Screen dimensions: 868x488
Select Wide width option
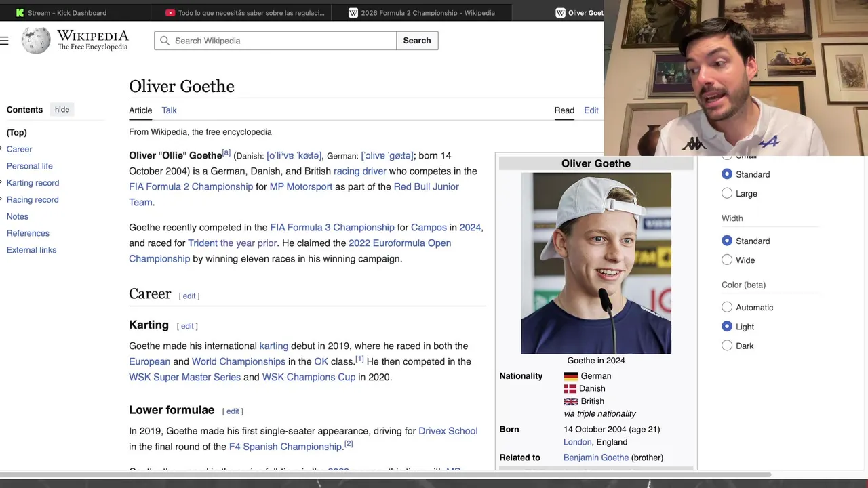pos(727,260)
